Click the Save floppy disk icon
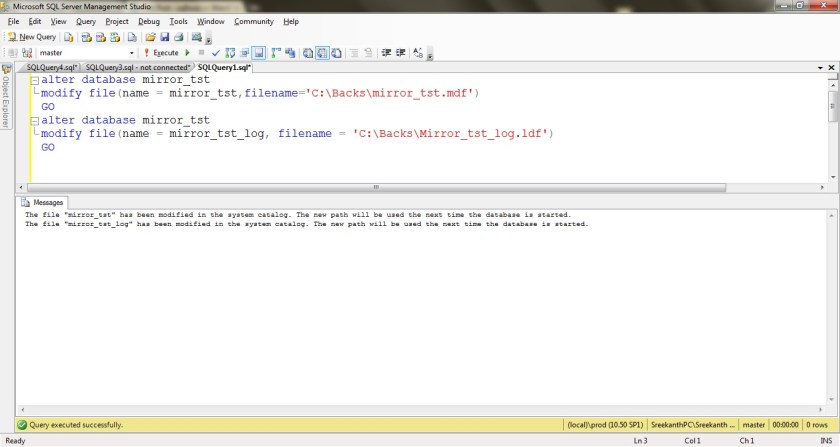This screenshot has height=447, width=840. point(164,37)
